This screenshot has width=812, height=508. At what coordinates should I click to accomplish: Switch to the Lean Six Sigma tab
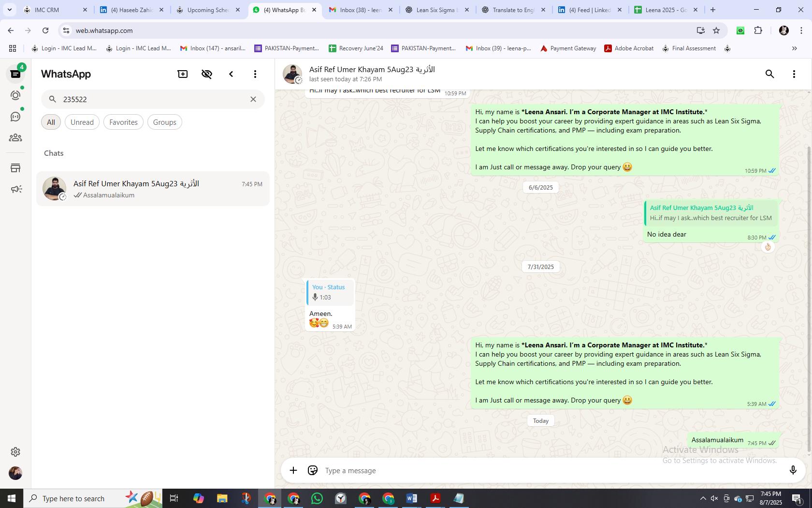436,10
